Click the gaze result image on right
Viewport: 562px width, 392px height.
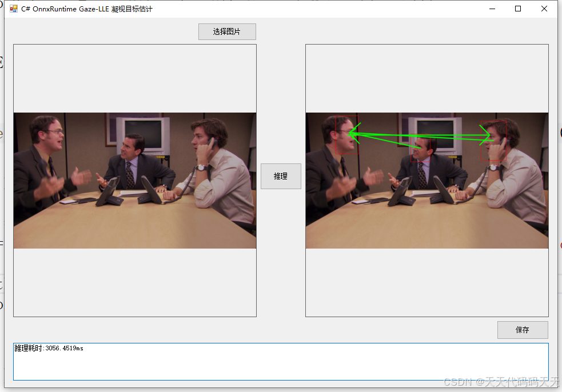(x=427, y=181)
